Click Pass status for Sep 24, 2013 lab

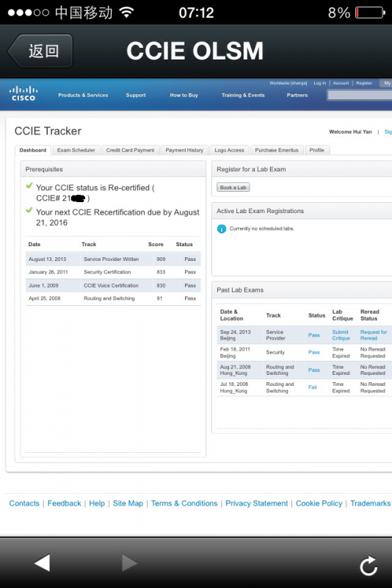pyautogui.click(x=313, y=335)
